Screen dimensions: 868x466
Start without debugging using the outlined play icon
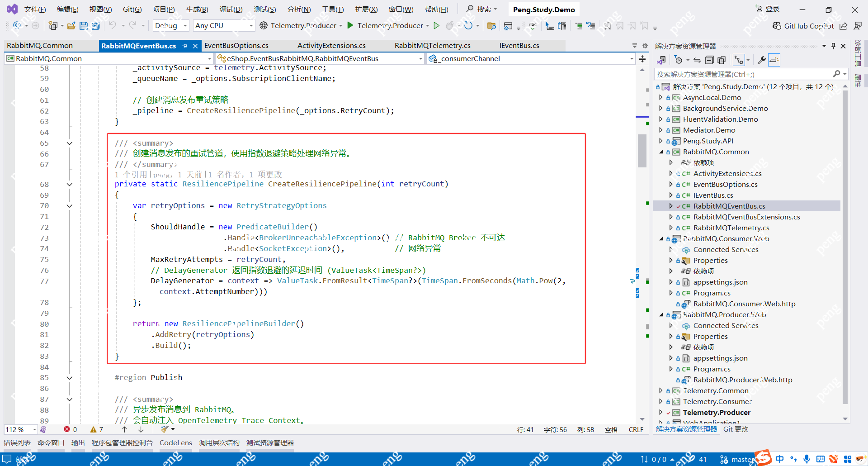437,26
